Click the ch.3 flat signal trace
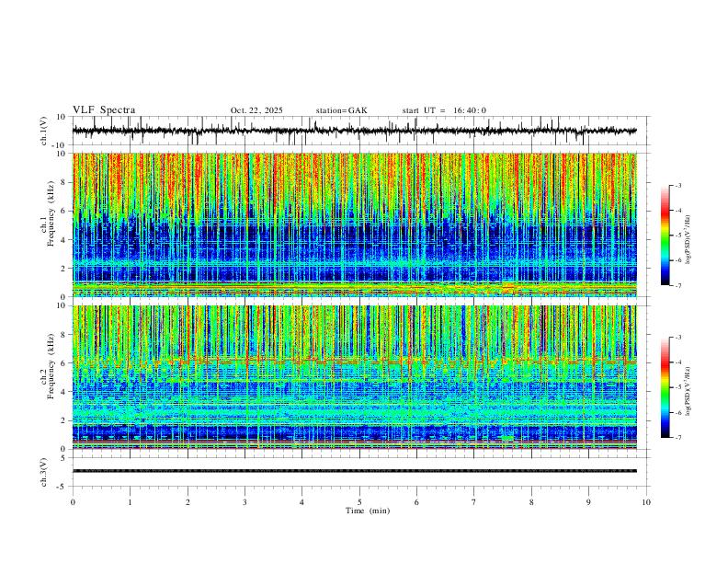 click(x=355, y=471)
